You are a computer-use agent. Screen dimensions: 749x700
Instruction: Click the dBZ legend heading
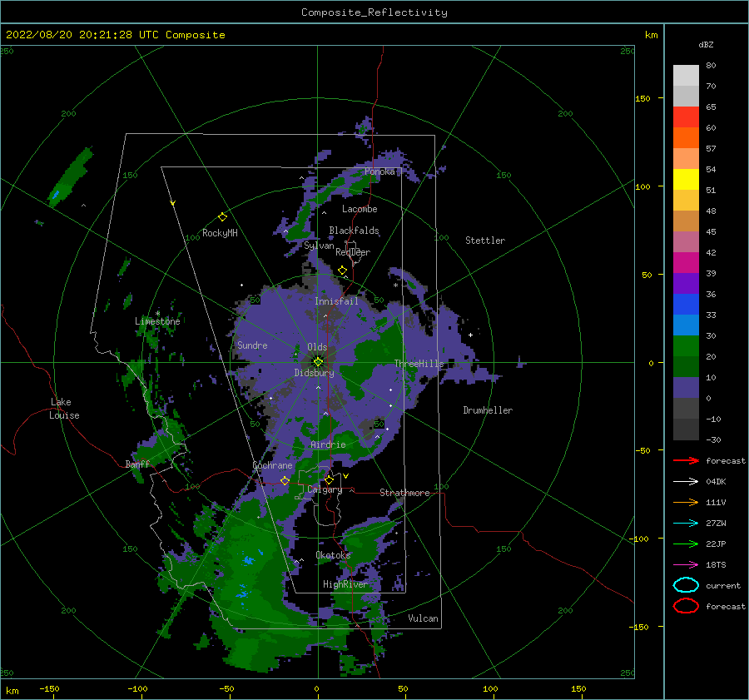click(x=706, y=44)
